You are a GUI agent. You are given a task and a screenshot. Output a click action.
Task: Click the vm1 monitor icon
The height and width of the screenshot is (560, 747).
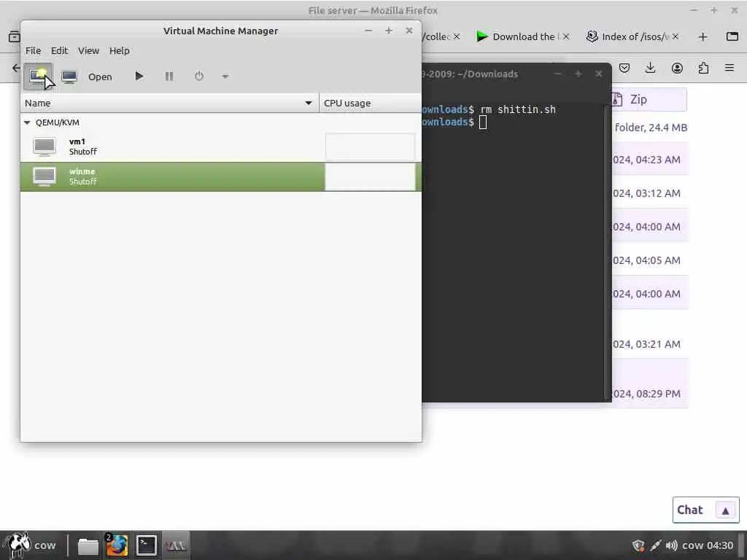click(x=44, y=147)
